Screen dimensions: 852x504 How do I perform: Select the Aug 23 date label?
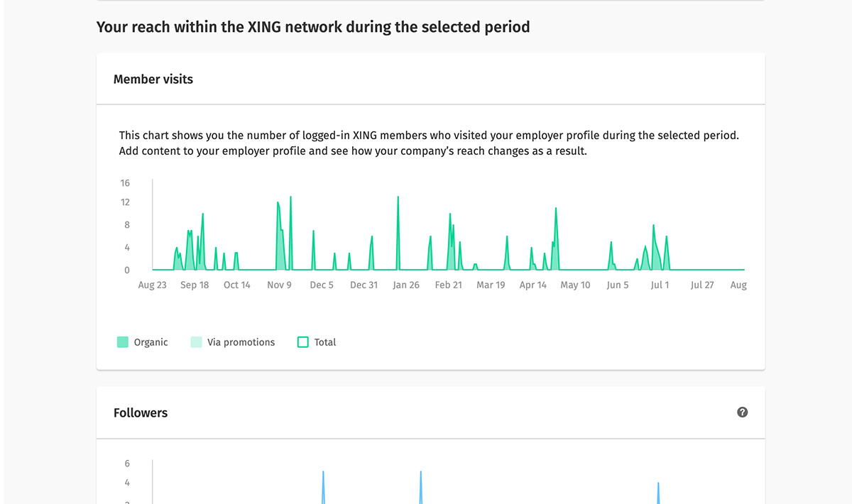pos(152,285)
